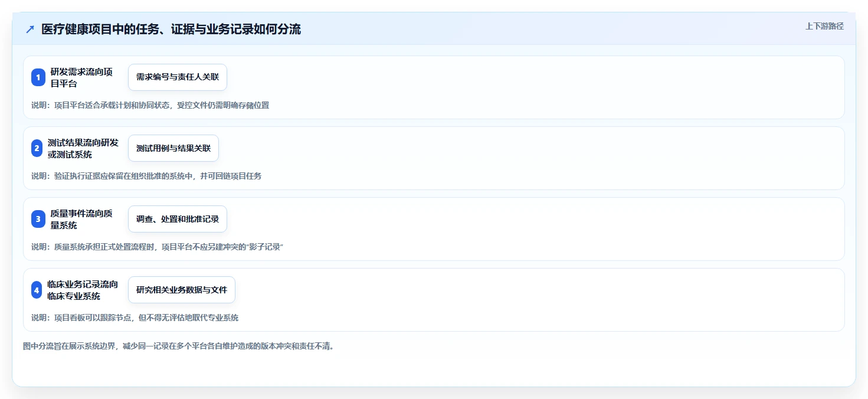This screenshot has width=868, height=399.
Task: Click the heading 医疗健康项目中的任务、证据与业务记录如何分流
Action: 171,29
